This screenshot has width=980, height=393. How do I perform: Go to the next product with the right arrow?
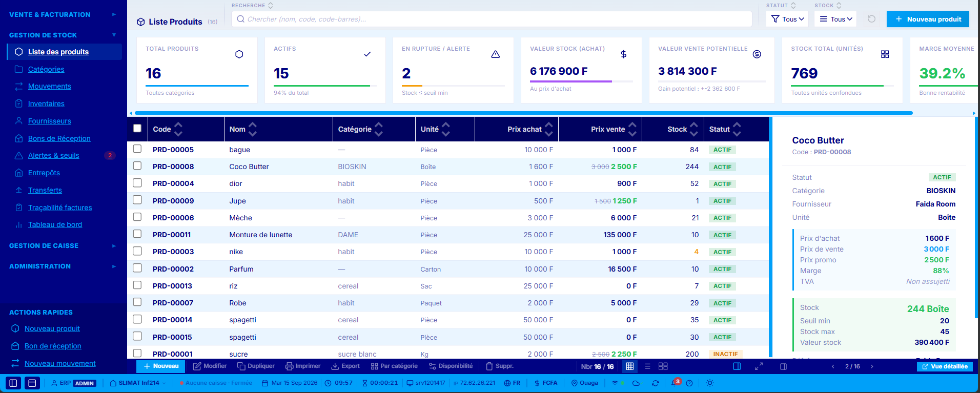pyautogui.click(x=872, y=366)
